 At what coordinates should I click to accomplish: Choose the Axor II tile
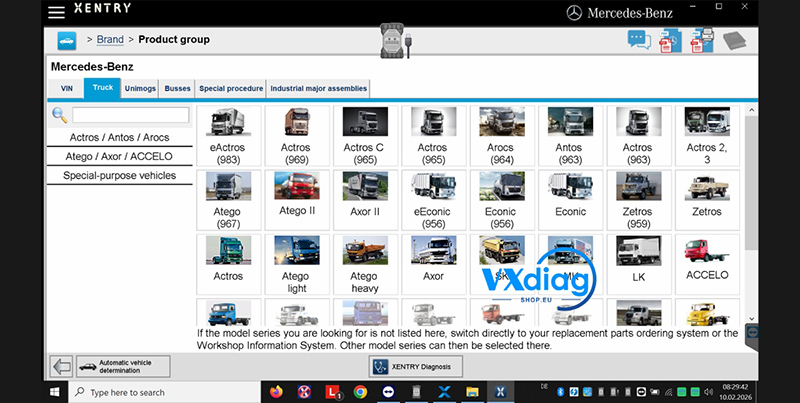[x=365, y=200]
